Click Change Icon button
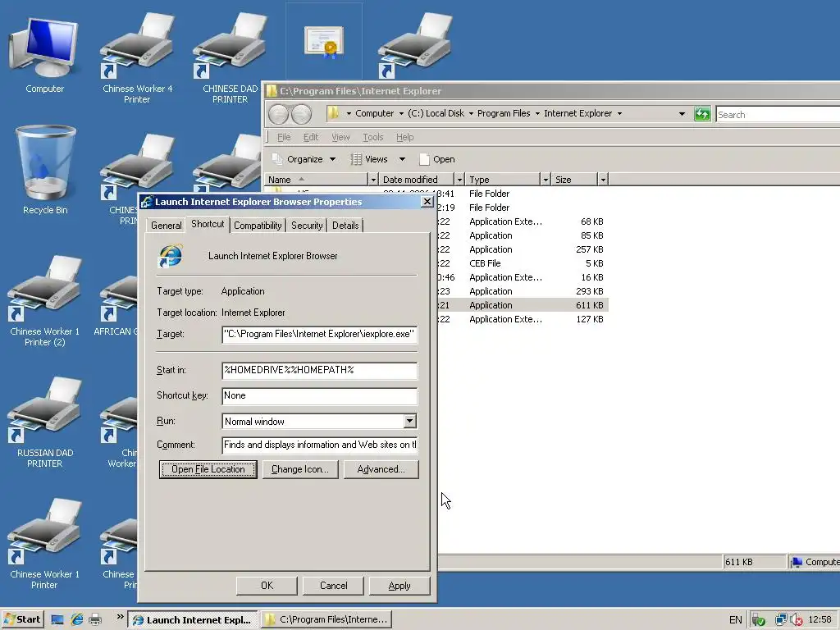Viewport: 840px width, 630px height. point(300,469)
